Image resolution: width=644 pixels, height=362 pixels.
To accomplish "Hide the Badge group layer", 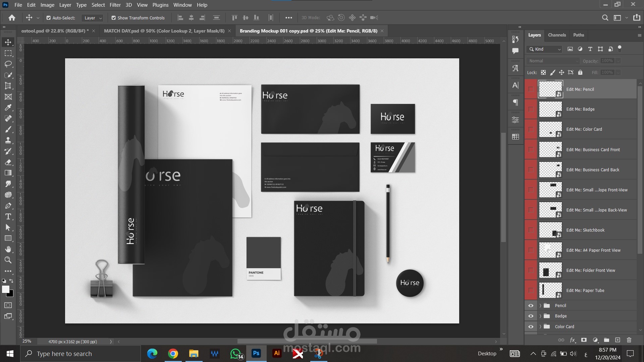I will pyautogui.click(x=531, y=316).
